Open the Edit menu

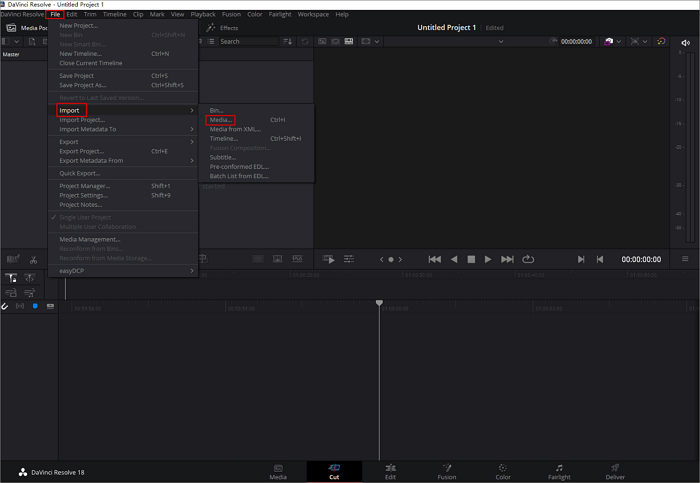(72, 14)
